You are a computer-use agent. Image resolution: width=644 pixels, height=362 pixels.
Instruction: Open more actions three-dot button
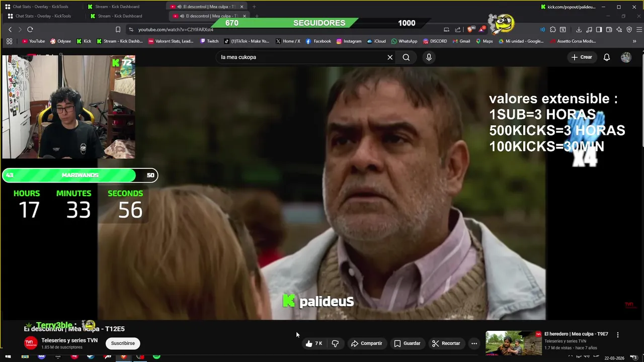click(474, 343)
